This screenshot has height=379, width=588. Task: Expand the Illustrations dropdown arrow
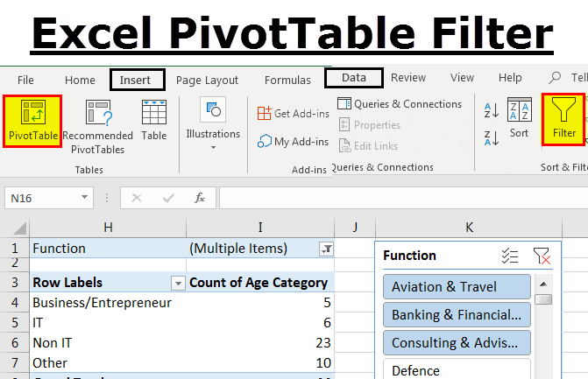point(213,148)
